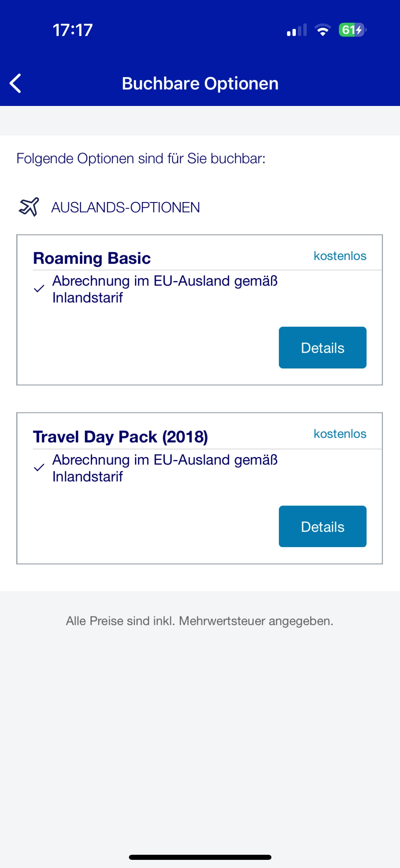400x868 pixels.
Task: Tap the Mehrwertsteuer price notice text
Action: [x=199, y=621]
